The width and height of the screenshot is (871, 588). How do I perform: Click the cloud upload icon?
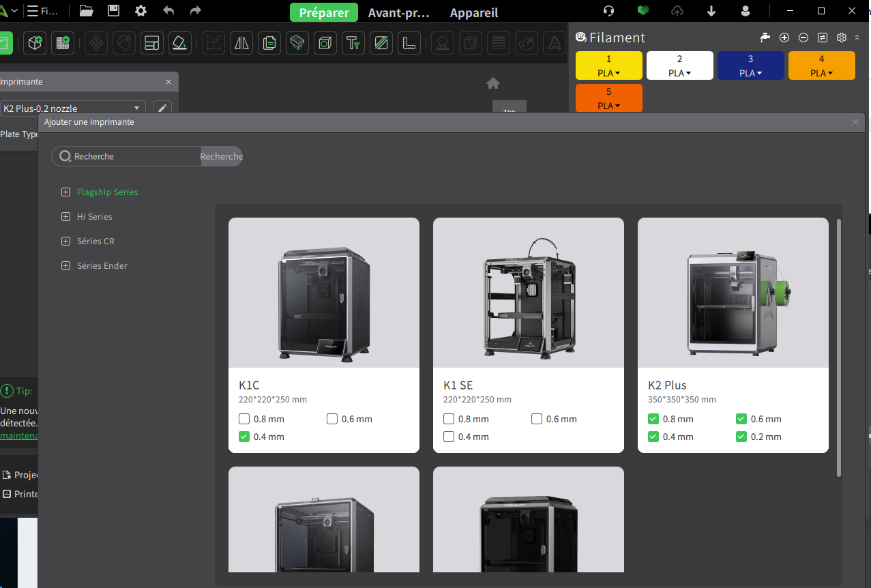point(677,11)
